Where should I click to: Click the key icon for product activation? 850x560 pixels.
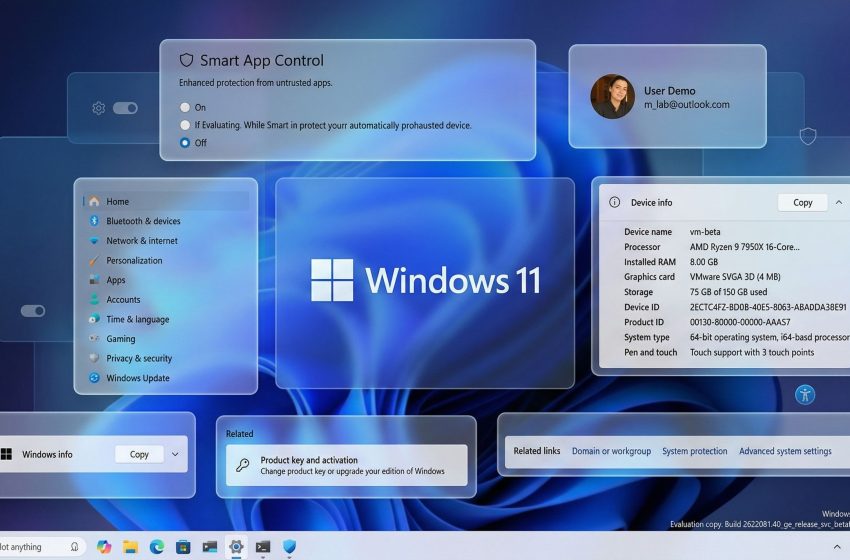(242, 465)
